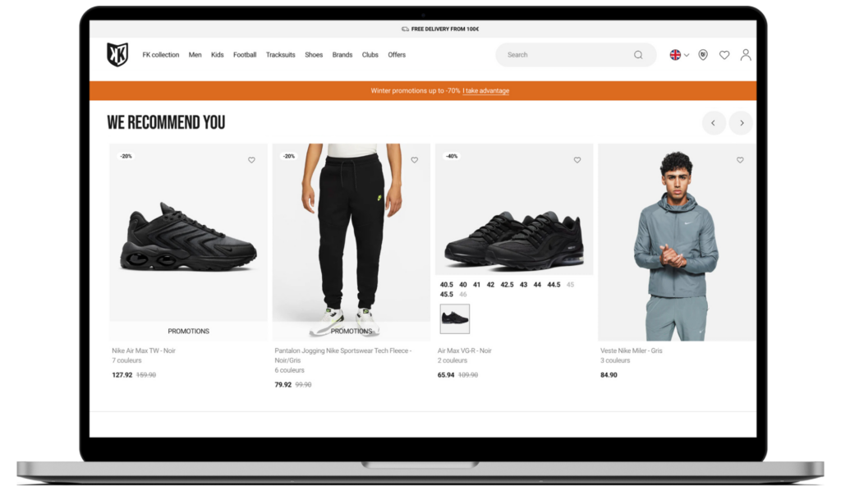
Task: Show next recommended products arrow
Action: pyautogui.click(x=742, y=123)
